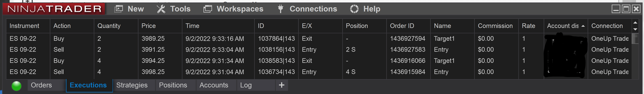644x94 pixels.
Task: Click the grid scroll up arrow
Action: 635,23
